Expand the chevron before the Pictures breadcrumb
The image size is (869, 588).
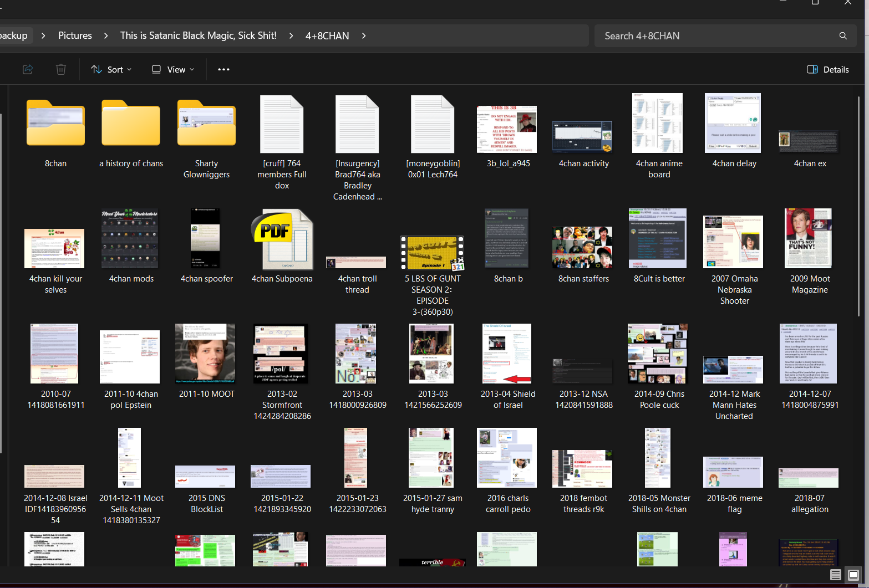[43, 35]
